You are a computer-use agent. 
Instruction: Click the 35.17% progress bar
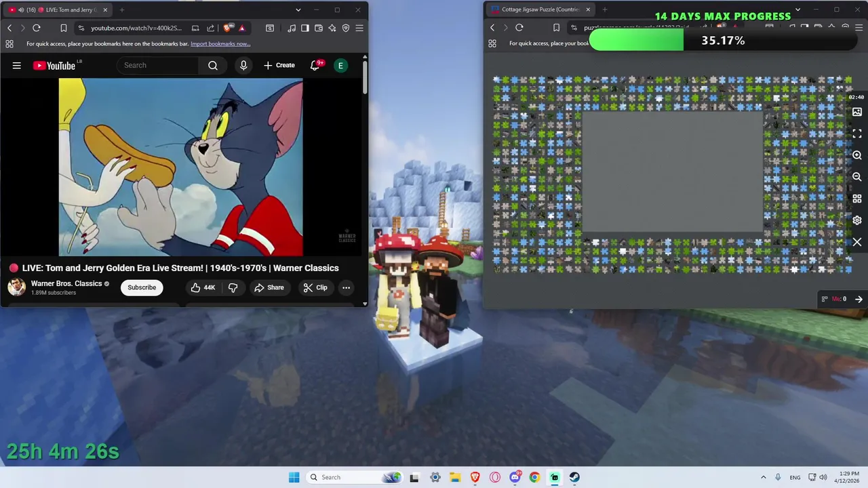(723, 41)
